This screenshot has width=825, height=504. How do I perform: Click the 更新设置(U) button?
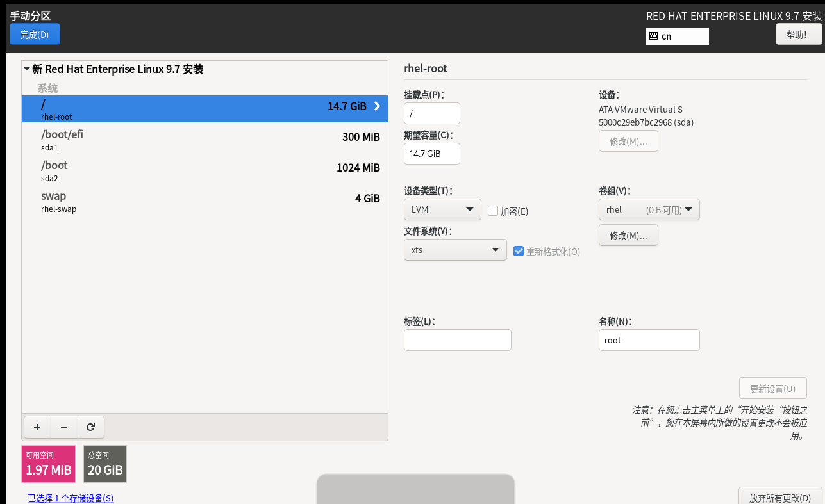772,389
